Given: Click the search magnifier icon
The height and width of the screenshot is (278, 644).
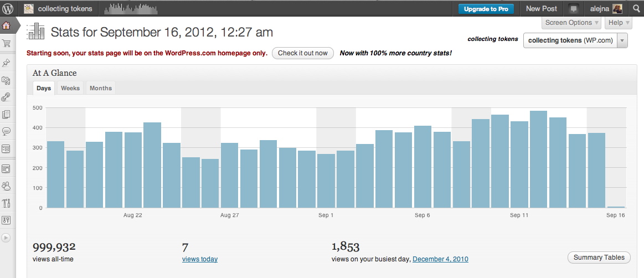Looking at the screenshot, I should [x=635, y=8].
